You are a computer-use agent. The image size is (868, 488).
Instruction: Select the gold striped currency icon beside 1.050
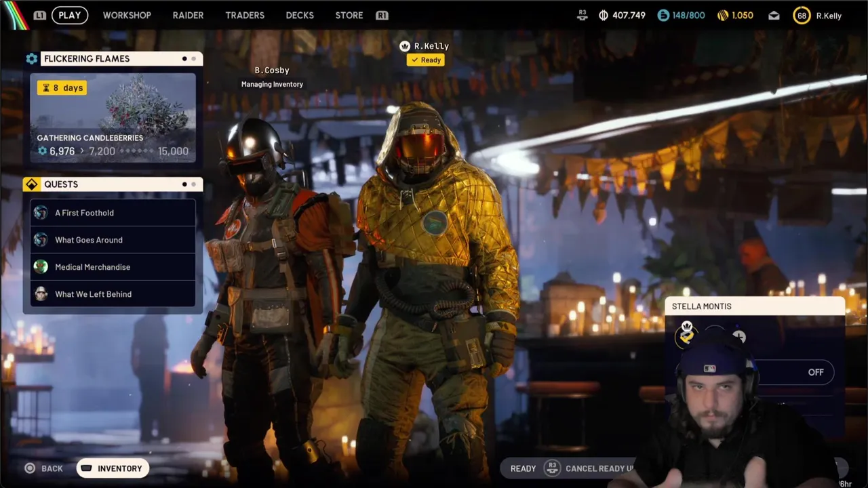pyautogui.click(x=722, y=15)
